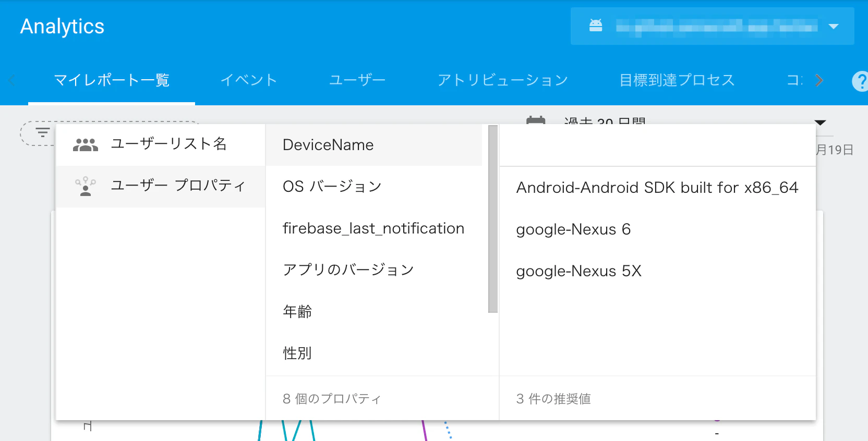
Task: Click the calendar icon for date range
Action: tap(536, 120)
